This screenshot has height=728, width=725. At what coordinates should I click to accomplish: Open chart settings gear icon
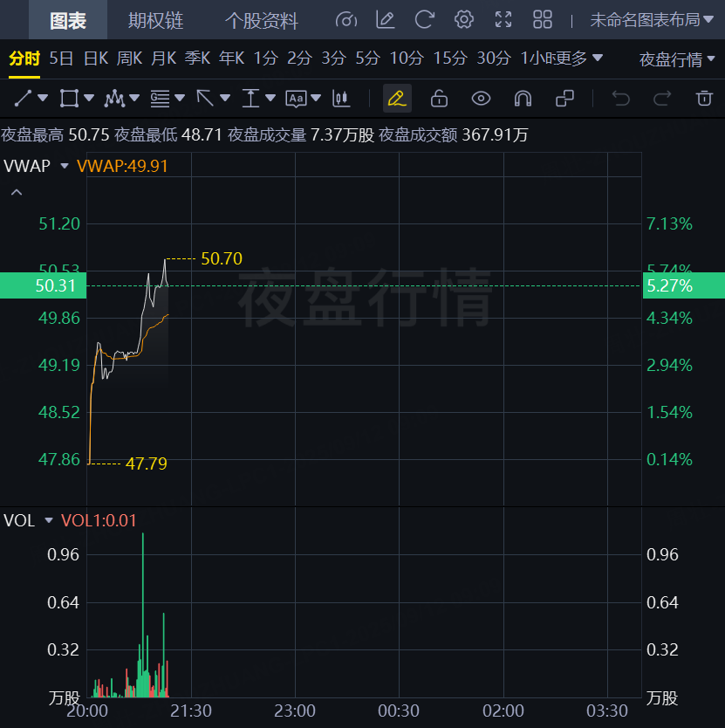pos(464,19)
